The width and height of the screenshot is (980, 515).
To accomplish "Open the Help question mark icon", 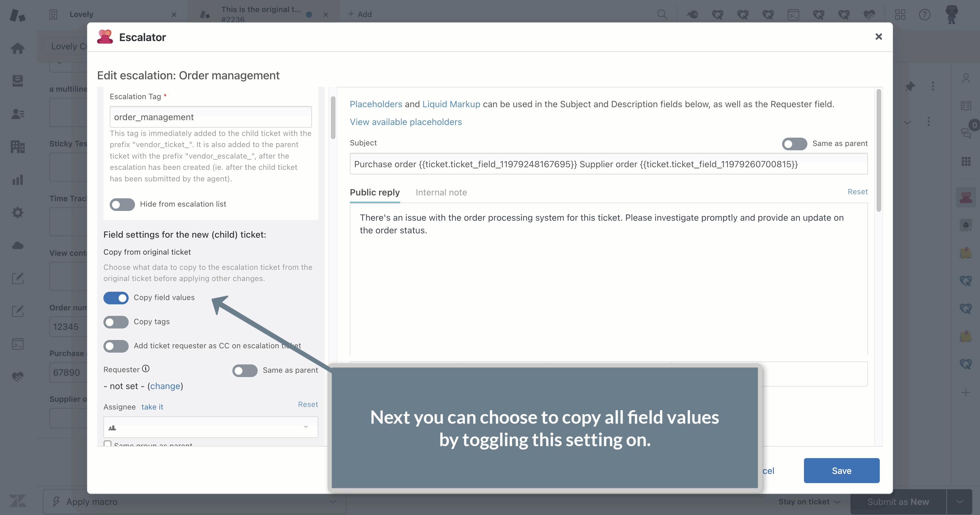I will [x=925, y=14].
